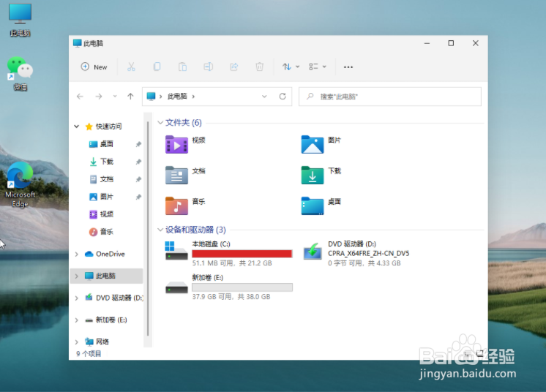Image resolution: width=546 pixels, height=392 pixels.
Task: Click the 9 个项目 status bar text
Action: [x=89, y=354]
